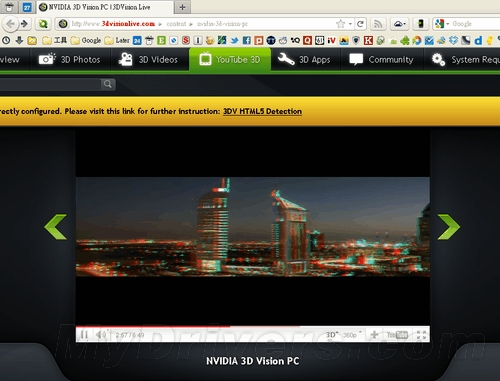Screen dimensions: 500x381
Task: Click the site search text field
Action: click(x=50, y=84)
